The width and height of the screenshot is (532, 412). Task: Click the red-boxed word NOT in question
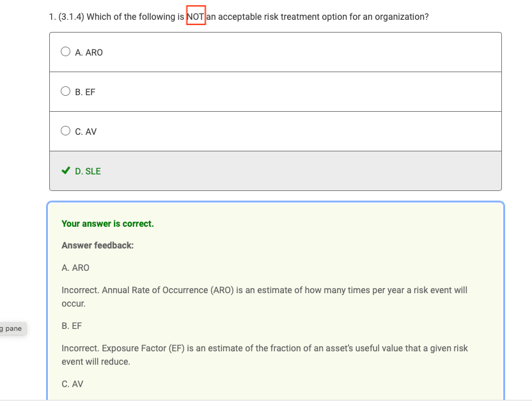point(196,17)
